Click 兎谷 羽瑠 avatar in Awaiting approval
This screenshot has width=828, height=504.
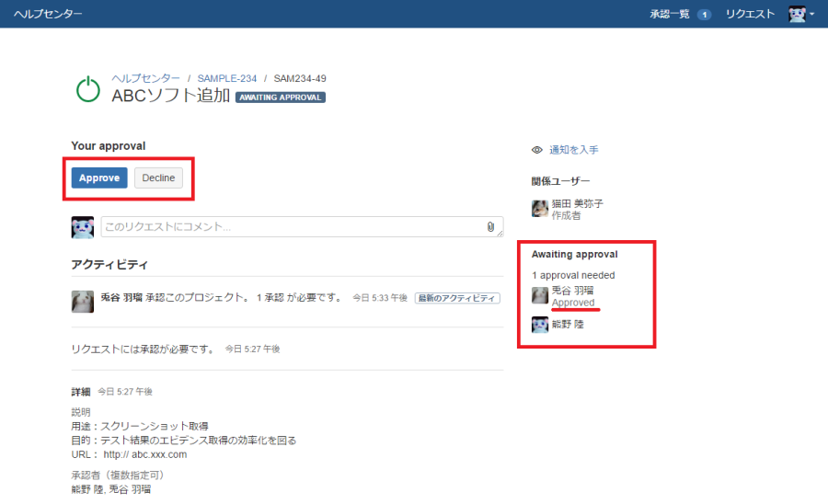540,295
